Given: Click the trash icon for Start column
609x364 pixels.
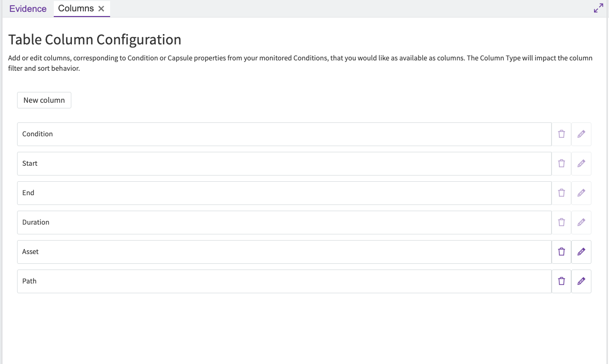Looking at the screenshot, I should click(561, 164).
